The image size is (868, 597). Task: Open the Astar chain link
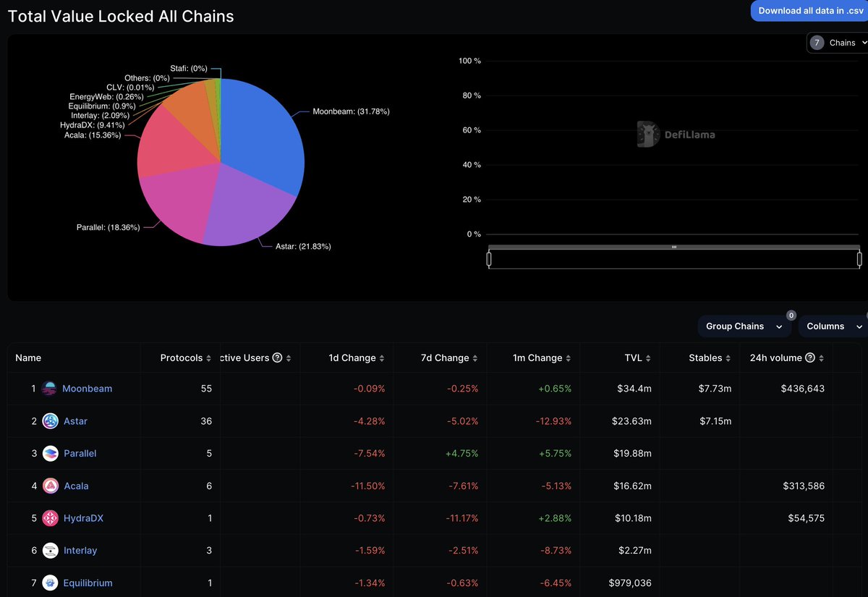tap(75, 421)
